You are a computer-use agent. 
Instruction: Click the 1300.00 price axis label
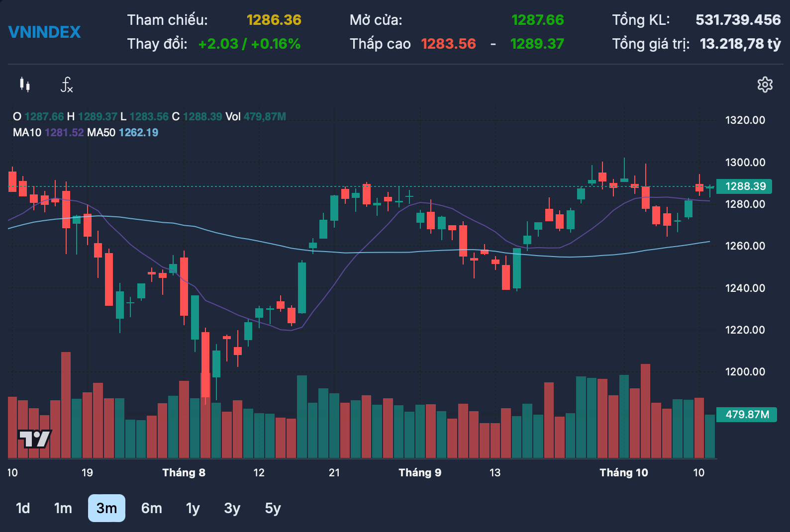[x=745, y=163]
